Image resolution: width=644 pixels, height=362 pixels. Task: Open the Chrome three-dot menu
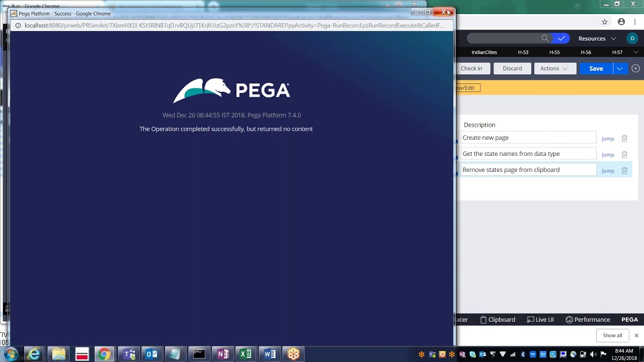636,22
